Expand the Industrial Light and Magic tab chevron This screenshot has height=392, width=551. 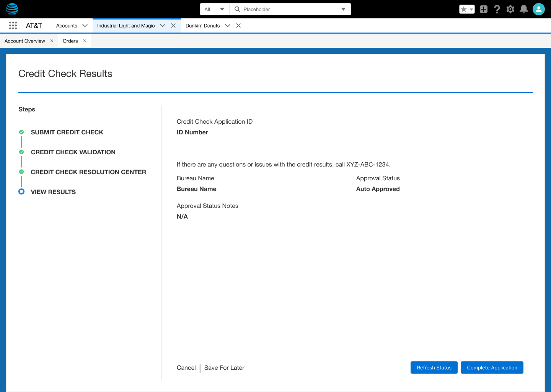pyautogui.click(x=162, y=25)
